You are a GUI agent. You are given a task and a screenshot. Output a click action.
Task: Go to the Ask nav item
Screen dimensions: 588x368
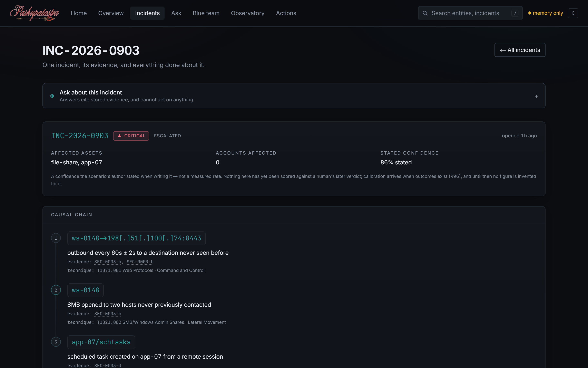click(x=176, y=13)
